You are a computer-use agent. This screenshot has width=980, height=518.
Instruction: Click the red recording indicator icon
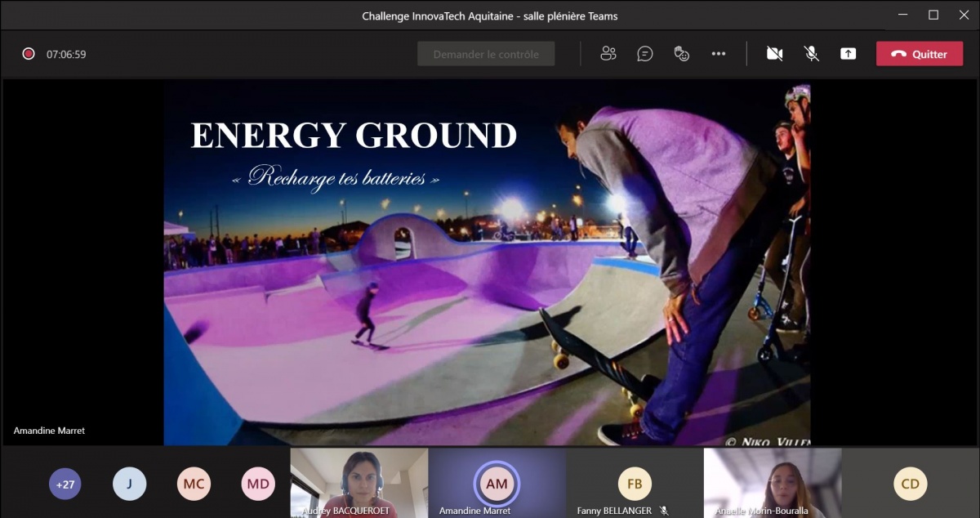(x=29, y=54)
